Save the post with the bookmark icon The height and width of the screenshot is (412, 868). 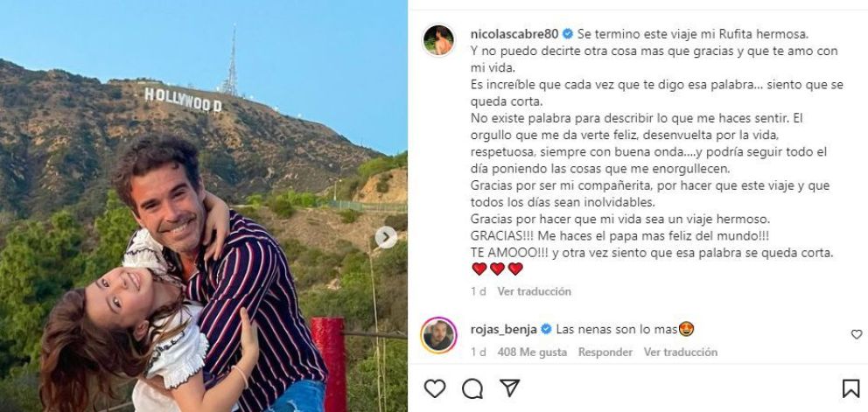point(850,388)
